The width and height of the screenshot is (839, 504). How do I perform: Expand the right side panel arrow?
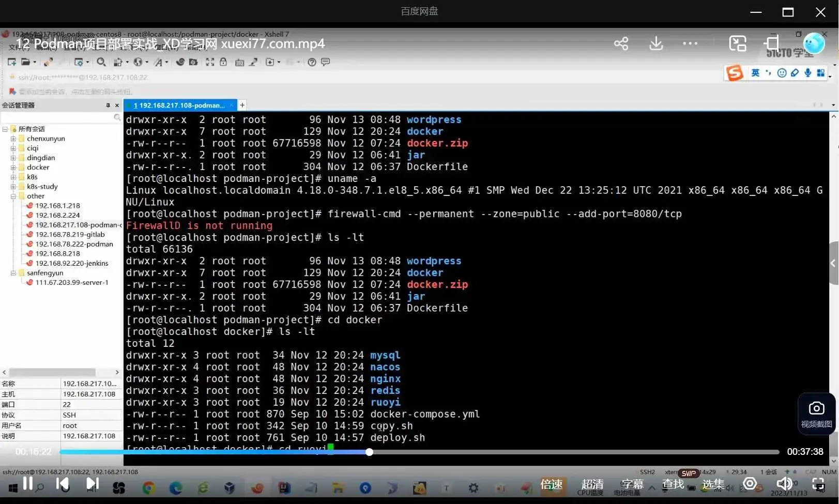[833, 263]
